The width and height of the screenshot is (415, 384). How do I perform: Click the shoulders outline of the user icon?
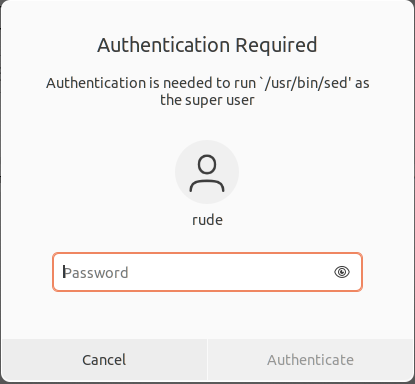pos(207,186)
